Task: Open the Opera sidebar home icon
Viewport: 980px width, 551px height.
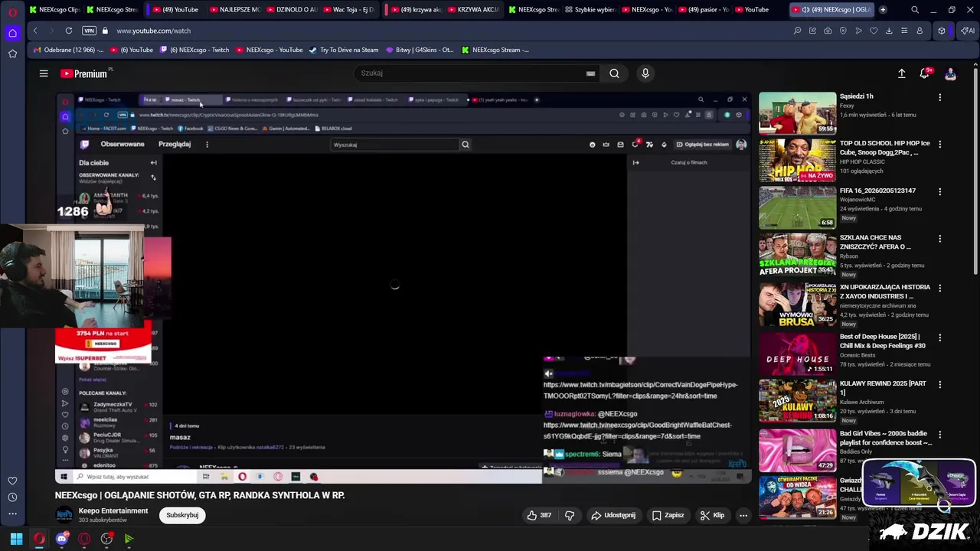Action: pos(12,33)
